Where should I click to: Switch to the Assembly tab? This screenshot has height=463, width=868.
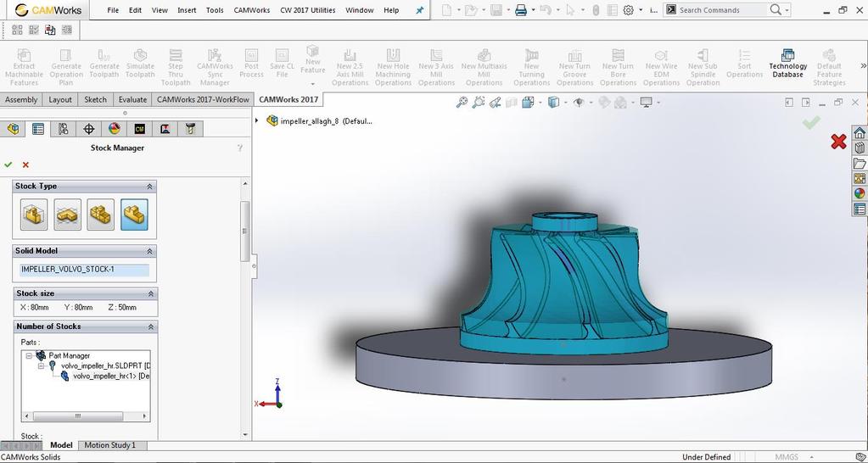pos(21,99)
